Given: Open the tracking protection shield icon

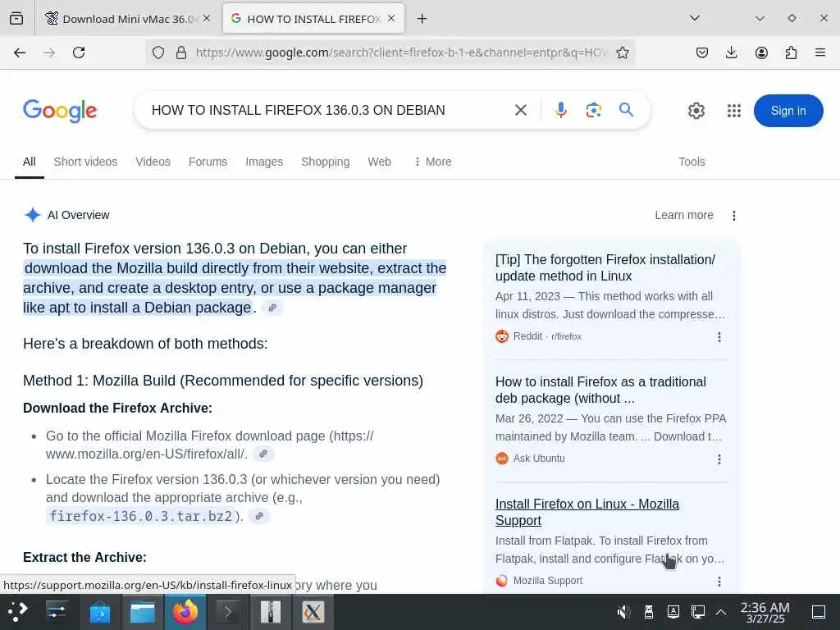Looking at the screenshot, I should click(158, 52).
